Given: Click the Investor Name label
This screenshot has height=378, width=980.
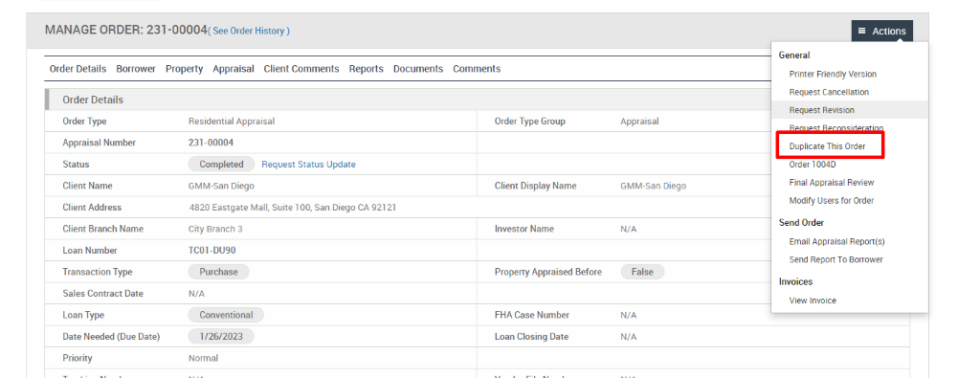Looking at the screenshot, I should click(x=524, y=229).
